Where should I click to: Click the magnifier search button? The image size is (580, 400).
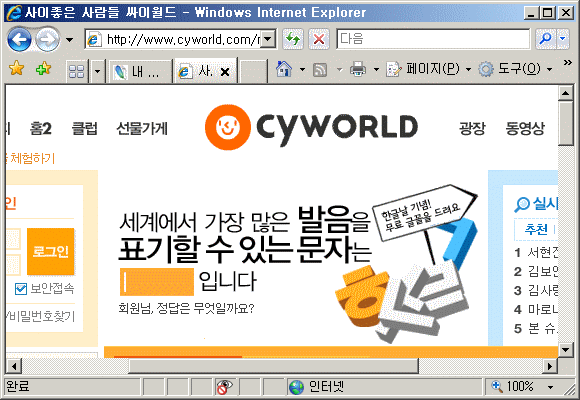tap(546, 39)
